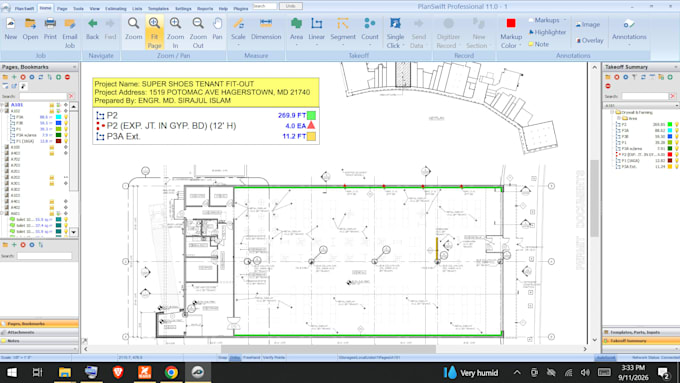
Task: Collapse the Drywall & Framing folder
Action: point(612,112)
